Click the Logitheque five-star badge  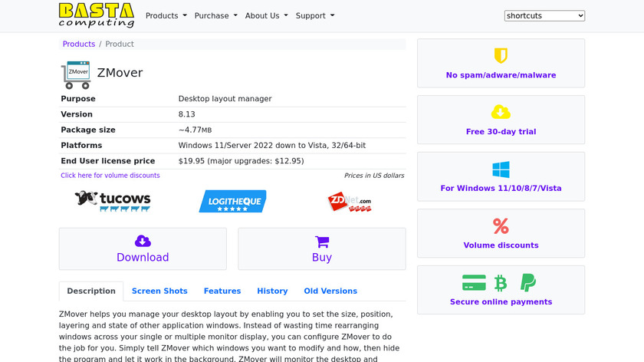coord(232,201)
